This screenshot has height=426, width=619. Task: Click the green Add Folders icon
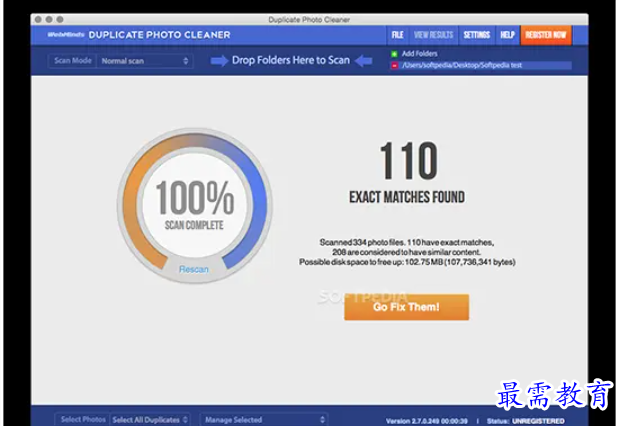point(394,54)
